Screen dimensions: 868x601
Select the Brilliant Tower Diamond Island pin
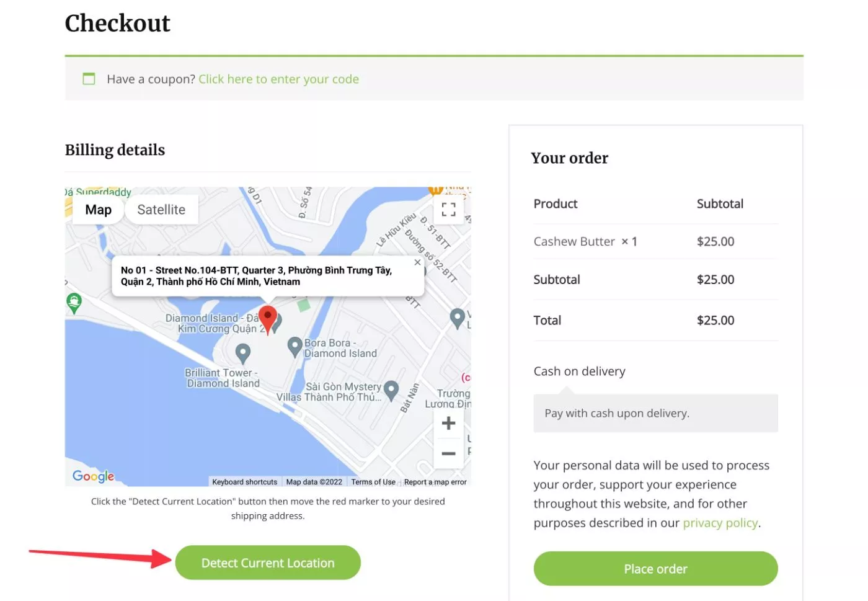(243, 354)
